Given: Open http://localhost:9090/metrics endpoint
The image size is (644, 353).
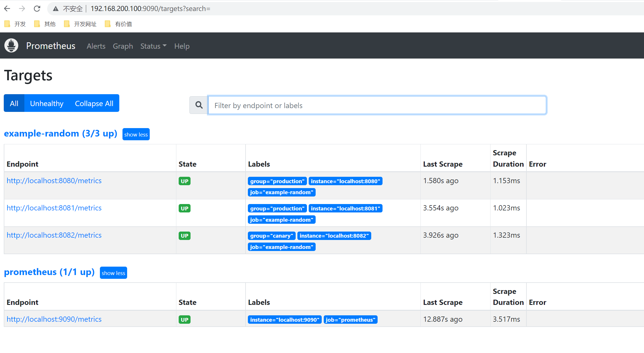Looking at the screenshot, I should [x=54, y=319].
